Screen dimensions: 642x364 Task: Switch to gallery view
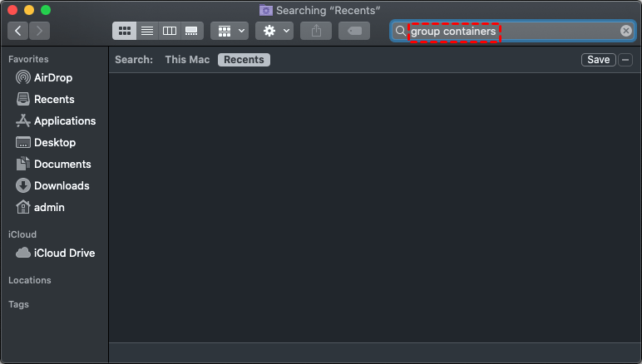pos(191,31)
